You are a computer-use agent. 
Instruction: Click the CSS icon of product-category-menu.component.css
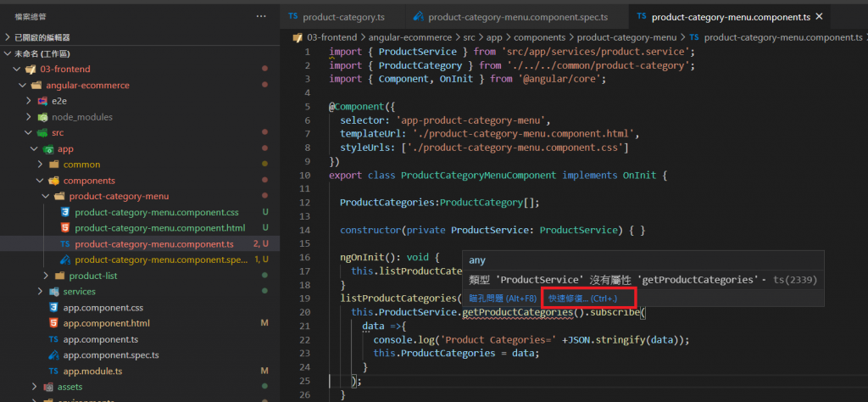pyautogui.click(x=65, y=212)
